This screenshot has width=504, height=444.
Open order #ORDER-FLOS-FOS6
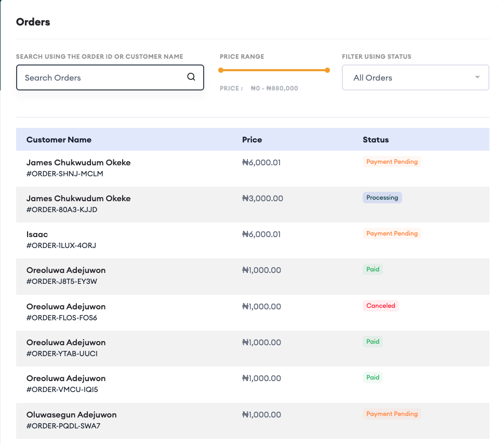(62, 318)
